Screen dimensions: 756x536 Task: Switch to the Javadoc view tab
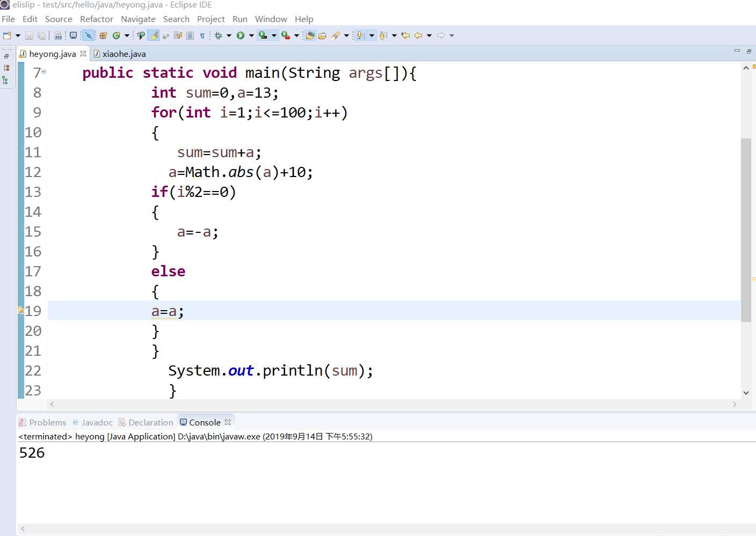pos(92,422)
